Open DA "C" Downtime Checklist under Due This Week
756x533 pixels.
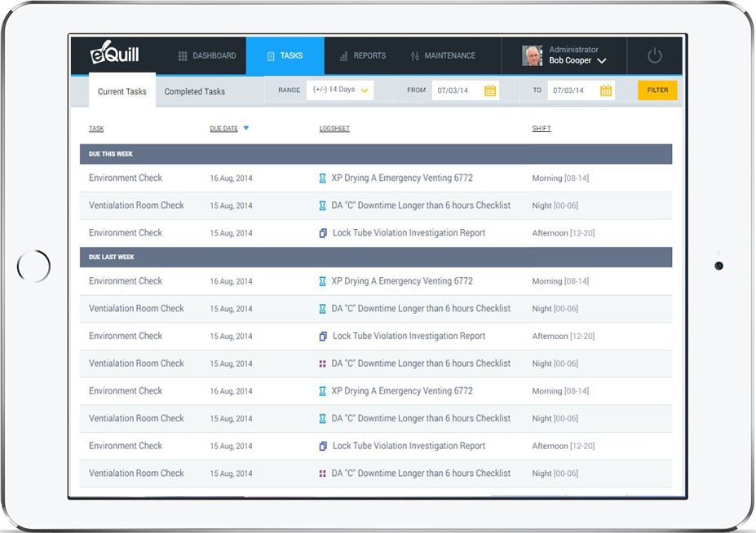pyautogui.click(x=421, y=205)
